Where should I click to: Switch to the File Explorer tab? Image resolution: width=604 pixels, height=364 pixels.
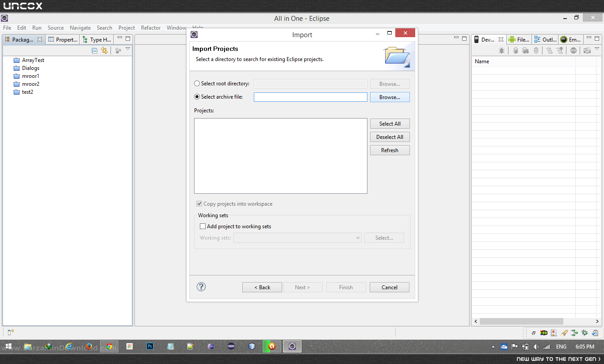[x=519, y=40]
